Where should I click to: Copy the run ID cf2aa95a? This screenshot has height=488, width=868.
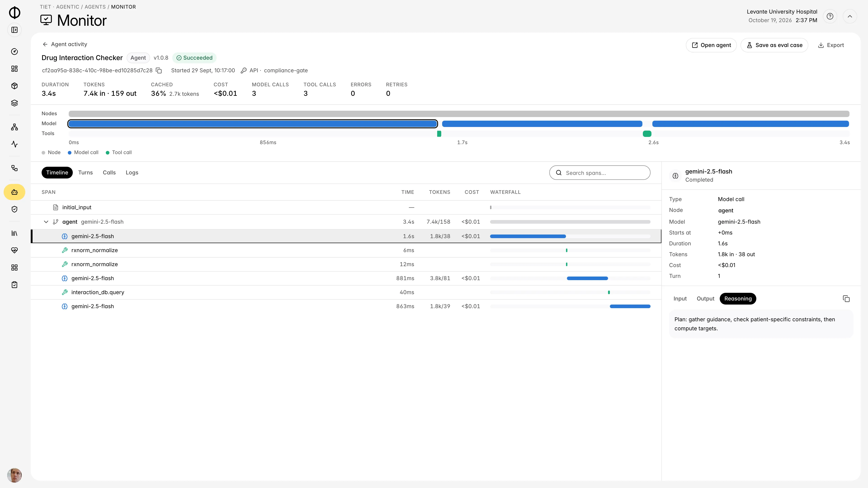point(159,70)
